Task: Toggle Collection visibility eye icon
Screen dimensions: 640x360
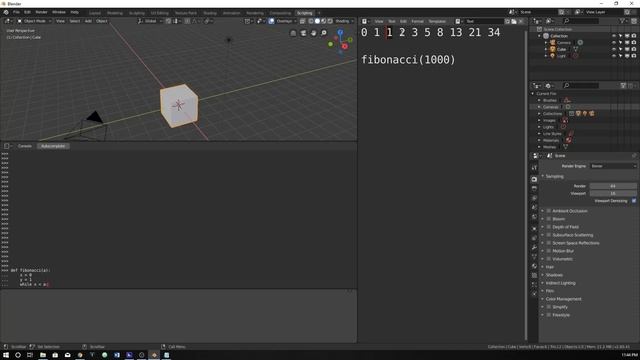Action: click(613, 36)
